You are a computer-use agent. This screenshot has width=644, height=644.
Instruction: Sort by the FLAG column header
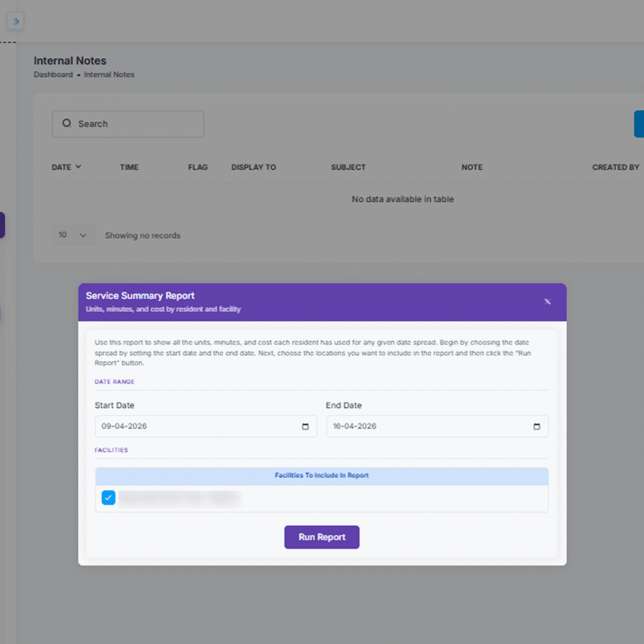click(197, 167)
